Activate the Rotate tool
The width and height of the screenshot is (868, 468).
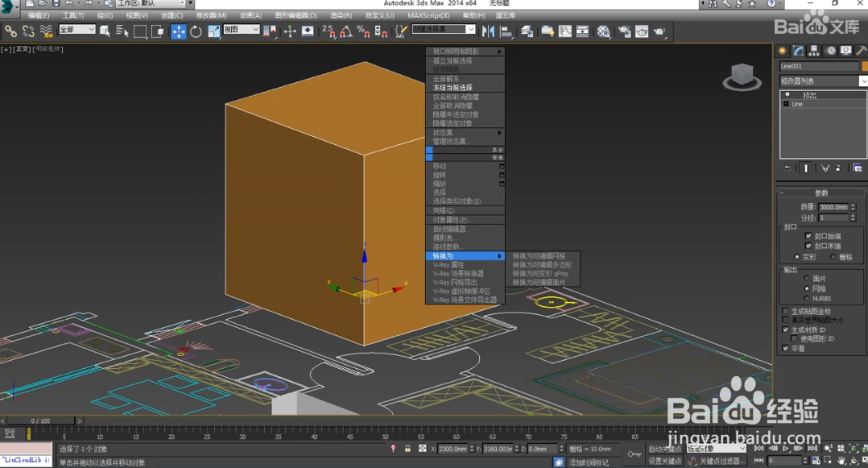point(196,31)
